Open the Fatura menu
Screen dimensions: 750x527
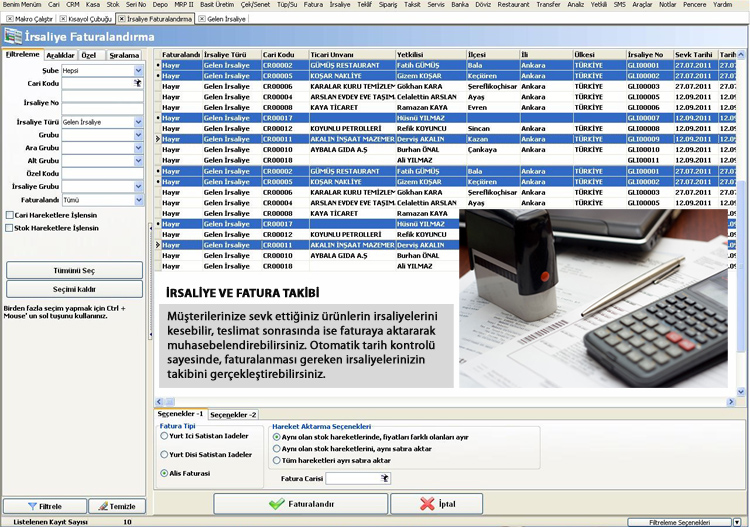[313, 5]
